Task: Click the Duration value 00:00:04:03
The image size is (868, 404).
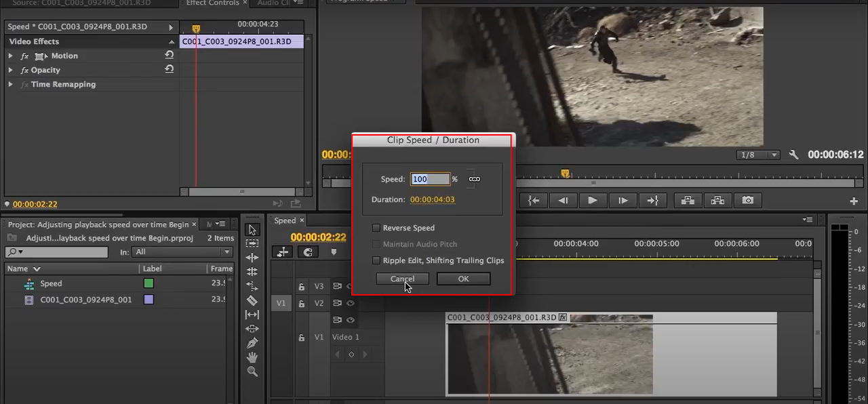Action: (432, 199)
